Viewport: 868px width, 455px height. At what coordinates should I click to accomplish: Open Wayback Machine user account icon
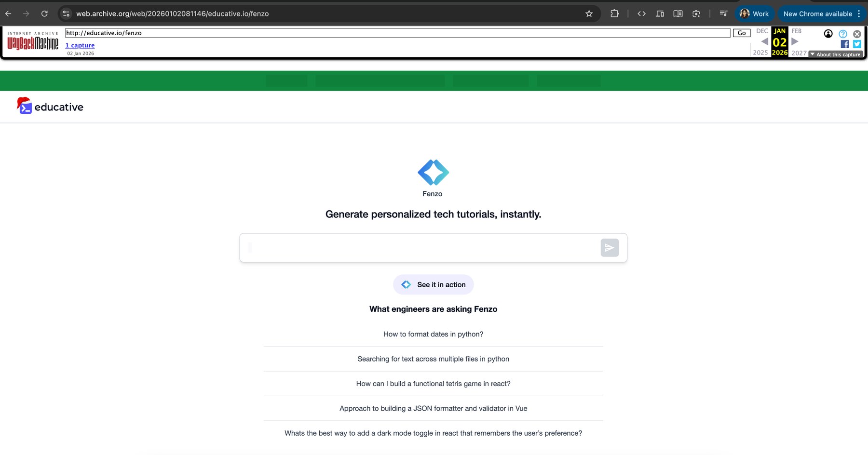828,34
